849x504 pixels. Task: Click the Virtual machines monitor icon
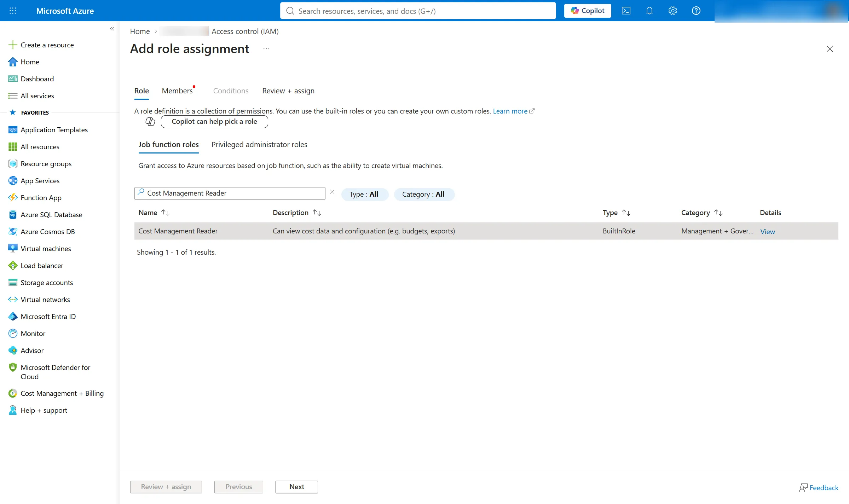13,249
